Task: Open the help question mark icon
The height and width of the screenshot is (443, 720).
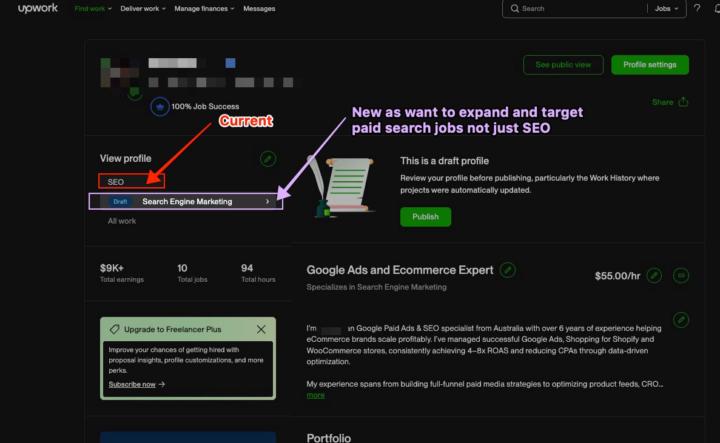Action: (x=697, y=8)
